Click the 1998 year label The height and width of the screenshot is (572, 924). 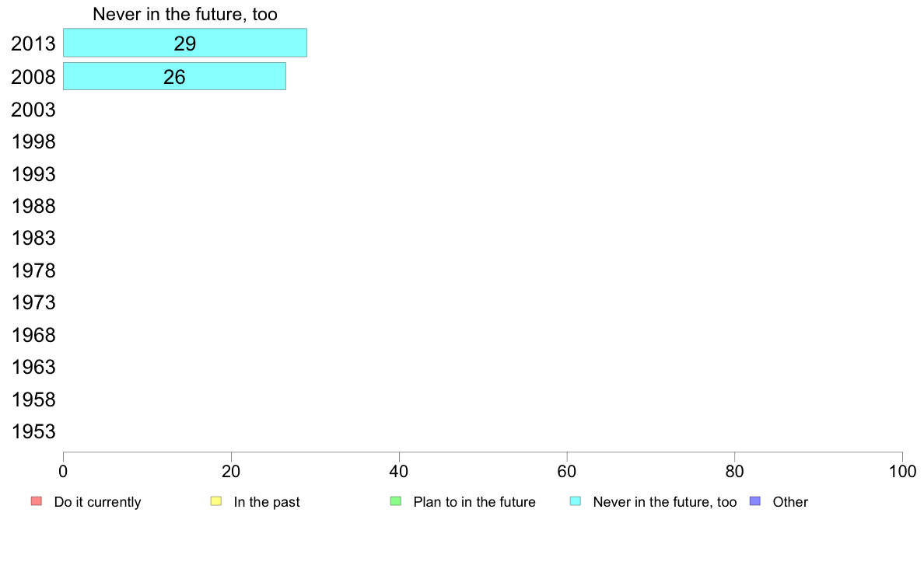[x=33, y=142]
